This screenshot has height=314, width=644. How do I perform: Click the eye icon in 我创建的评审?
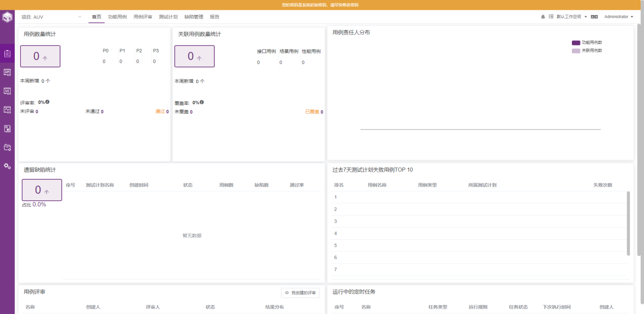coord(287,293)
